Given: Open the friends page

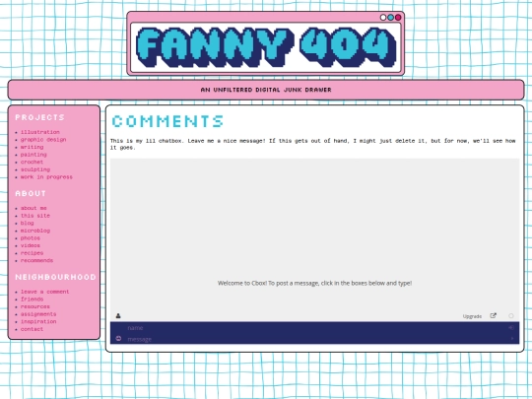Looking at the screenshot, I should click(x=32, y=299).
